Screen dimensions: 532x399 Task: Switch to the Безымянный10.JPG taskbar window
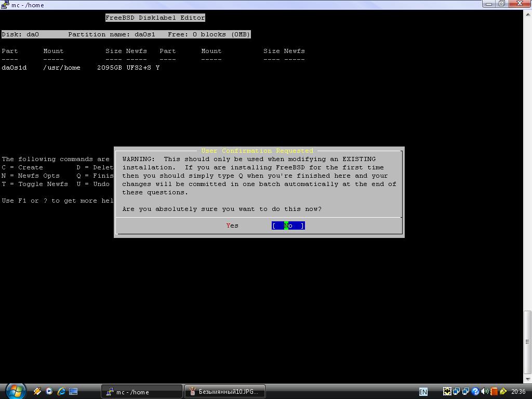click(224, 392)
